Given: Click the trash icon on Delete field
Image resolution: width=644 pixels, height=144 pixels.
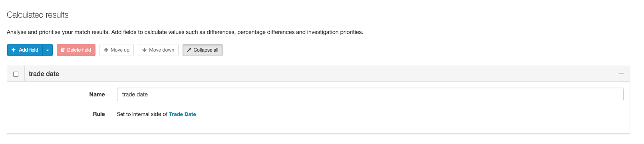Looking at the screenshot, I should tap(63, 50).
